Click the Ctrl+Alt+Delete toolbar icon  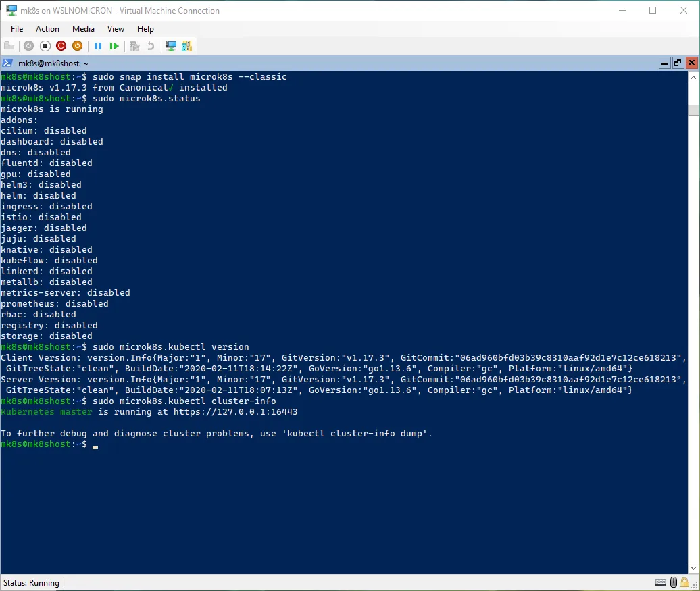tap(9, 46)
